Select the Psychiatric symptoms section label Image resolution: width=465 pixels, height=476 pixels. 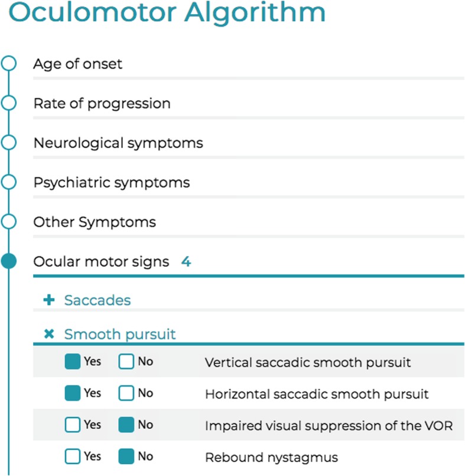(x=111, y=182)
